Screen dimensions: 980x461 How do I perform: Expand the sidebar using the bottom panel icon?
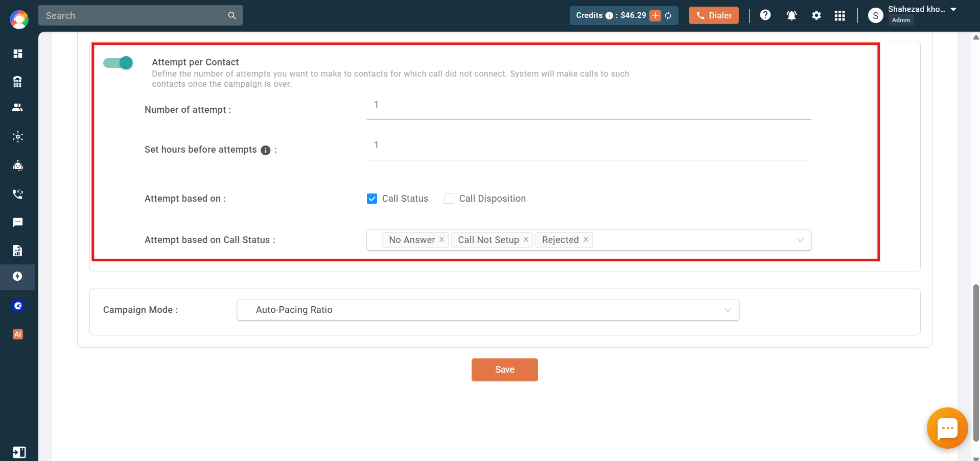point(19,452)
